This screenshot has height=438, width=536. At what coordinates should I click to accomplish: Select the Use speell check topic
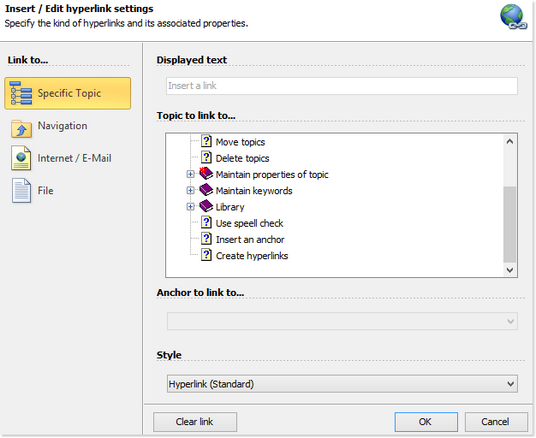[250, 223]
